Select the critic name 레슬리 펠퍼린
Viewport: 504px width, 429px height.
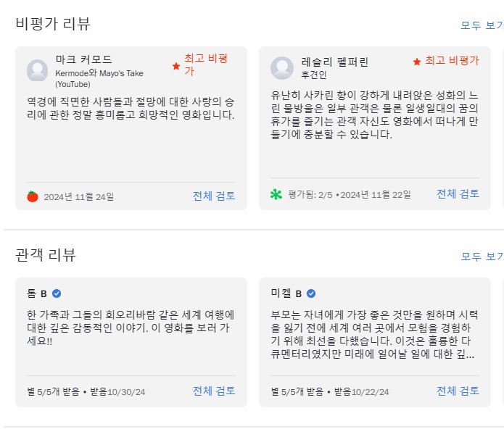pyautogui.click(x=334, y=62)
